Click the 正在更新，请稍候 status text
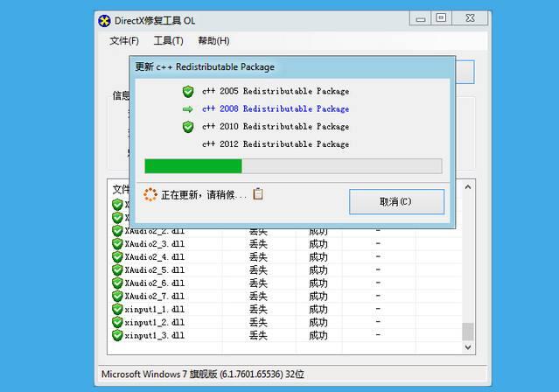The width and height of the screenshot is (559, 392). pyautogui.click(x=204, y=195)
